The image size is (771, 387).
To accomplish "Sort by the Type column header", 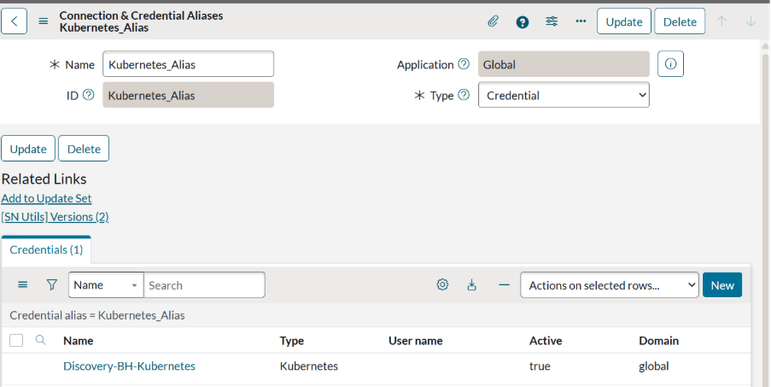I will [x=292, y=340].
